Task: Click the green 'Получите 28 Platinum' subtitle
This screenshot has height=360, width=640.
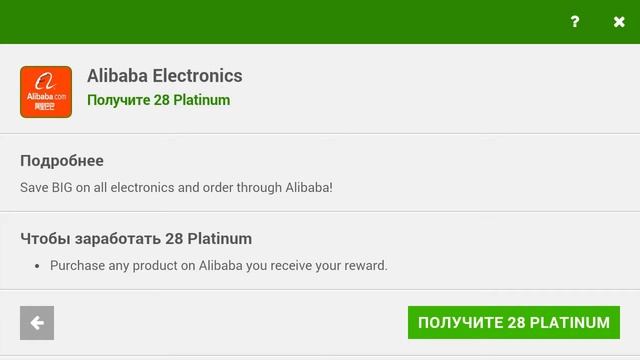Action: 158,100
